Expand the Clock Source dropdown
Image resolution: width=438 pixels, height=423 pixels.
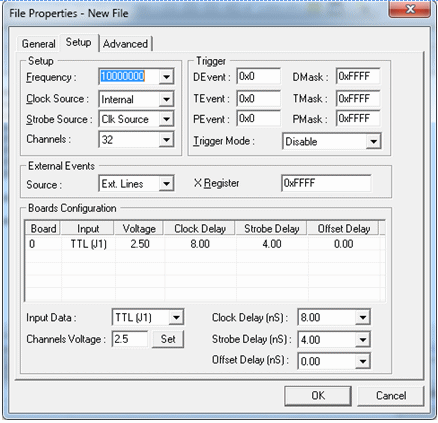(166, 99)
